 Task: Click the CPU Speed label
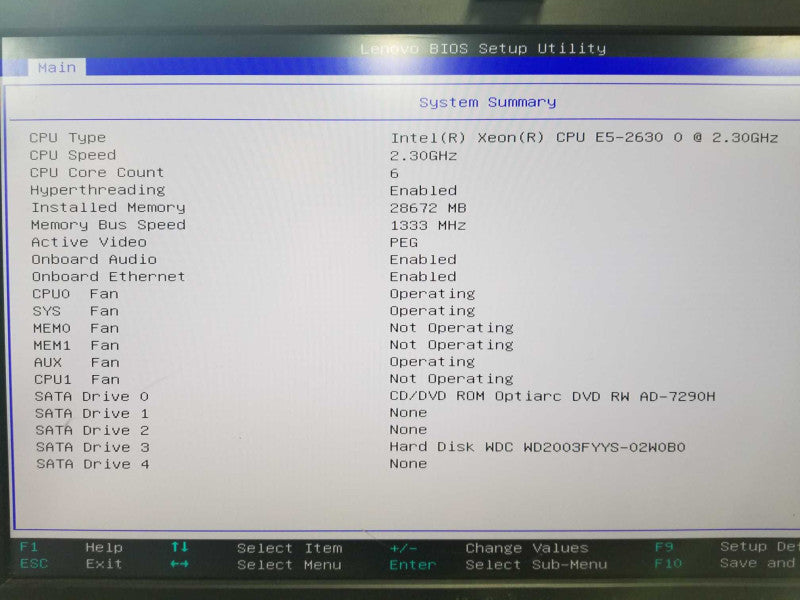[72, 155]
